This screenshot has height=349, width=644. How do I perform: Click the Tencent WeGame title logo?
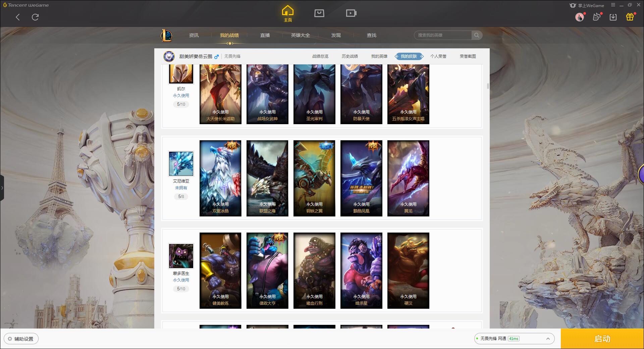(x=26, y=5)
